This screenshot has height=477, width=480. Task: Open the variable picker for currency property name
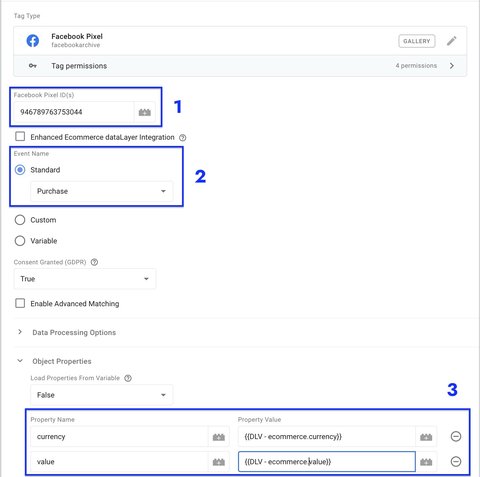219,437
